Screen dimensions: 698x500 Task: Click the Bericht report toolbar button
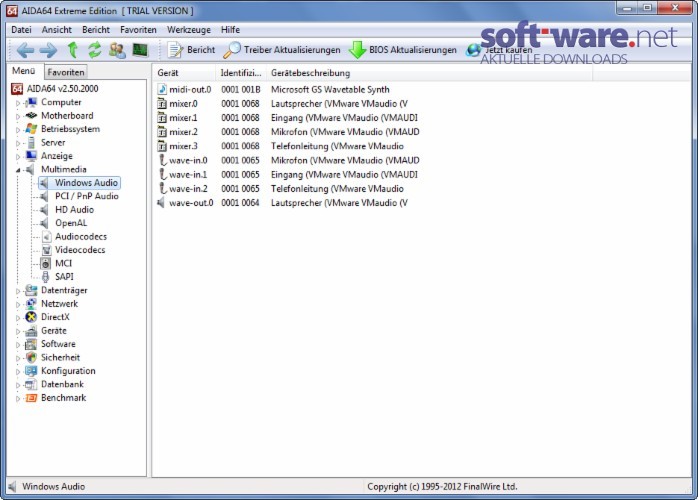[x=191, y=50]
